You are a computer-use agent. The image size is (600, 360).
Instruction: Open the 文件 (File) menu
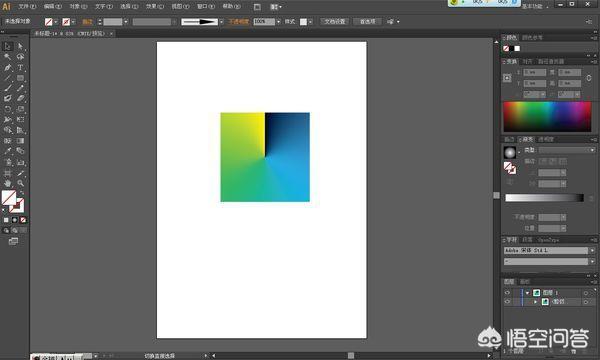tap(27, 7)
